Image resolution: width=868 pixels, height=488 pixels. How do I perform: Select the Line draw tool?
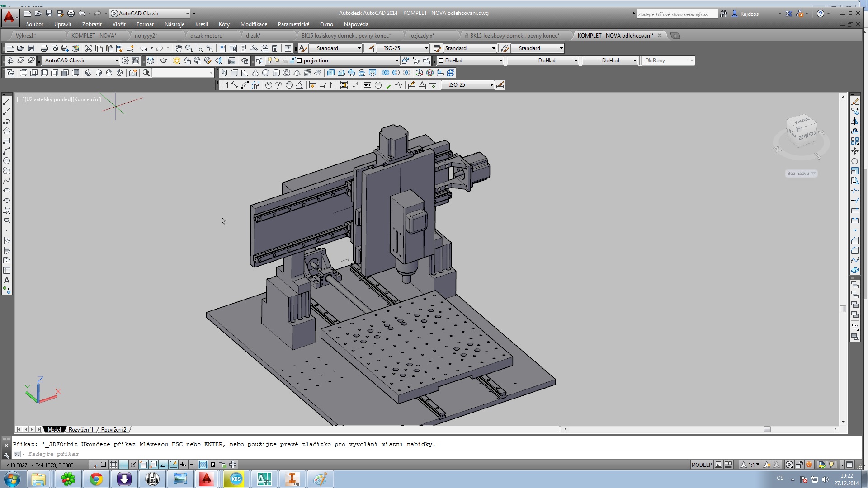tap(7, 101)
